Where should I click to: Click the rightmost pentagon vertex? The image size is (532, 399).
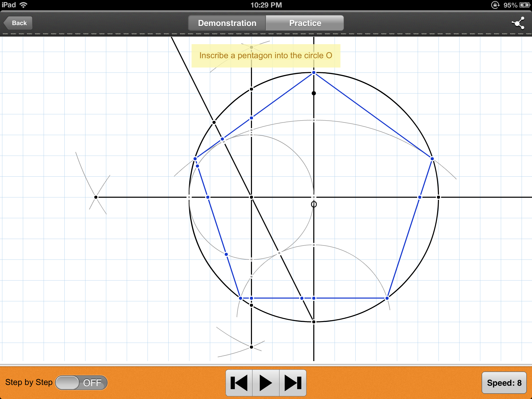pos(432,159)
